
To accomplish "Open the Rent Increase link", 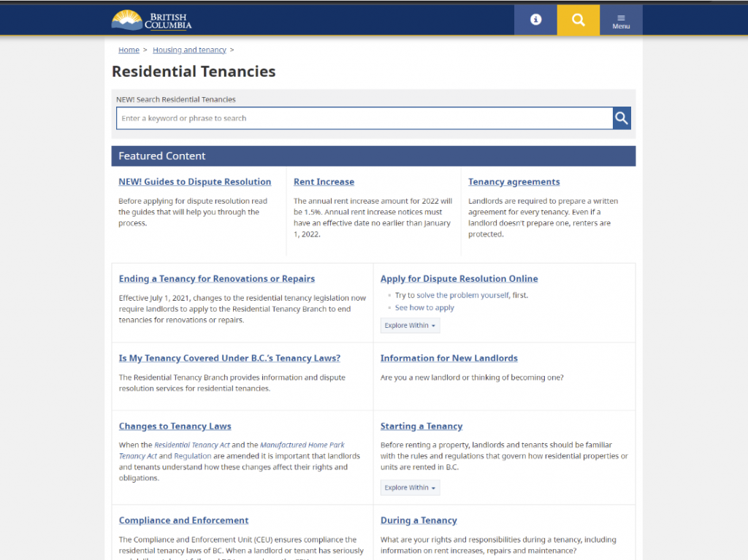I will 324,182.
